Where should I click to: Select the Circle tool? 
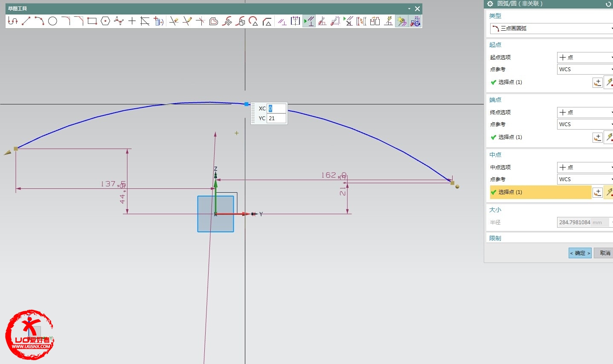(52, 21)
